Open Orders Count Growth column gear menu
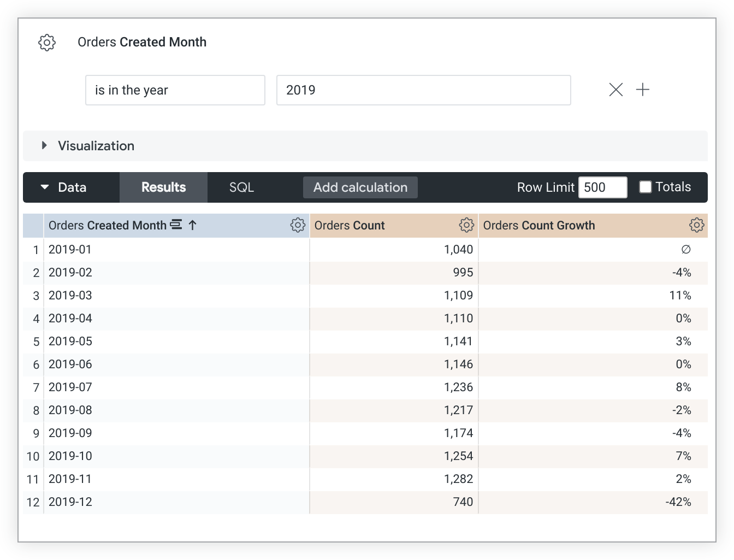734x560 pixels. point(696,225)
